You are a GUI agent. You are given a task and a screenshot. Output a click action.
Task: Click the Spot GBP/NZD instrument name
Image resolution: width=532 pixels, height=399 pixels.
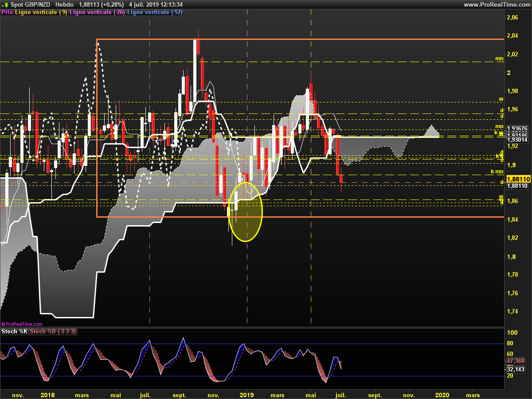tap(31, 4)
